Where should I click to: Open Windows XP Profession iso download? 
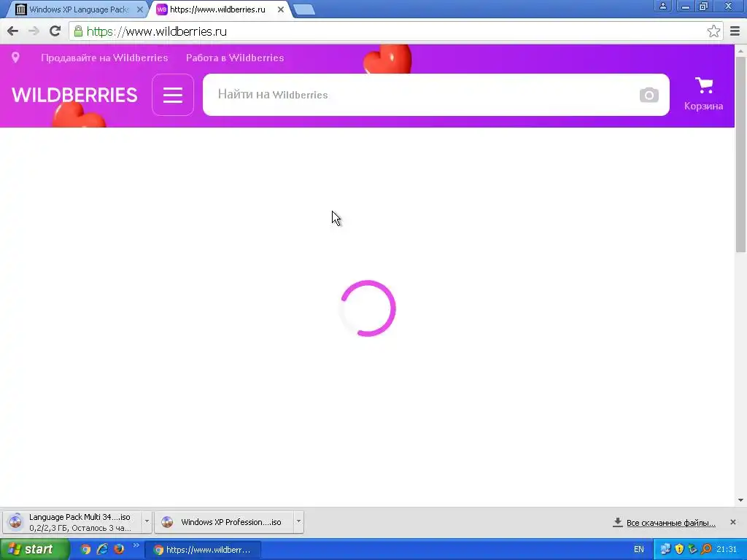pyautogui.click(x=224, y=522)
